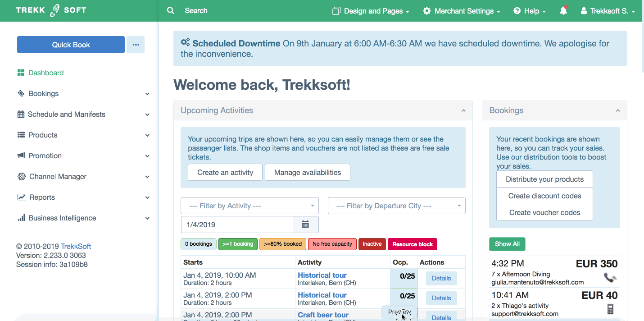Click Create discount codes
The height and width of the screenshot is (321, 644).
tap(544, 196)
